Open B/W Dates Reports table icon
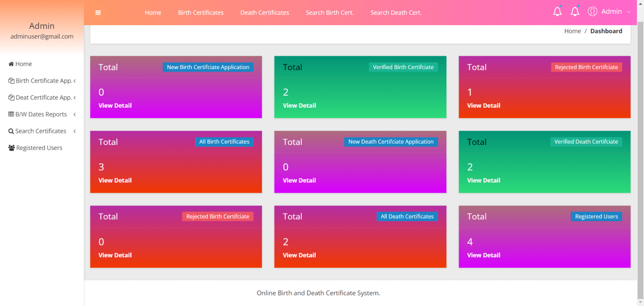Screen dimensions: 644x306 [11, 114]
